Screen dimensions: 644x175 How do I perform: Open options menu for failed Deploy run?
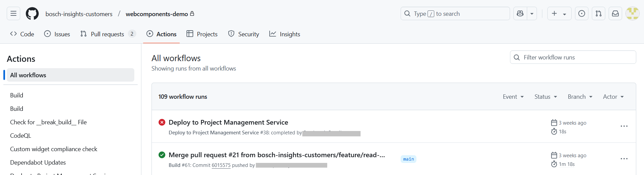click(624, 126)
